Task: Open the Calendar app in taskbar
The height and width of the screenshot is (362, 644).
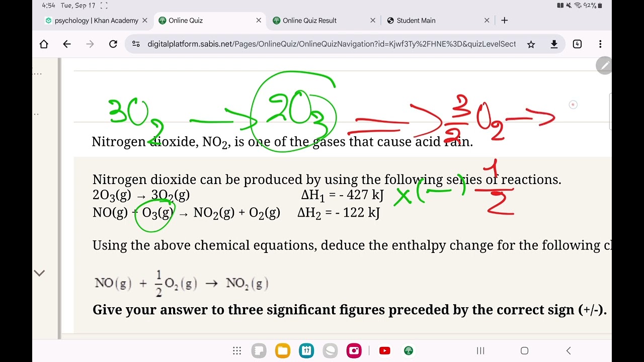Action: click(x=306, y=351)
